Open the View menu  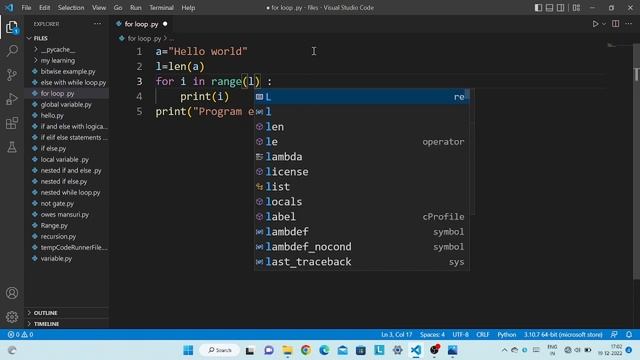pyautogui.click(x=99, y=8)
